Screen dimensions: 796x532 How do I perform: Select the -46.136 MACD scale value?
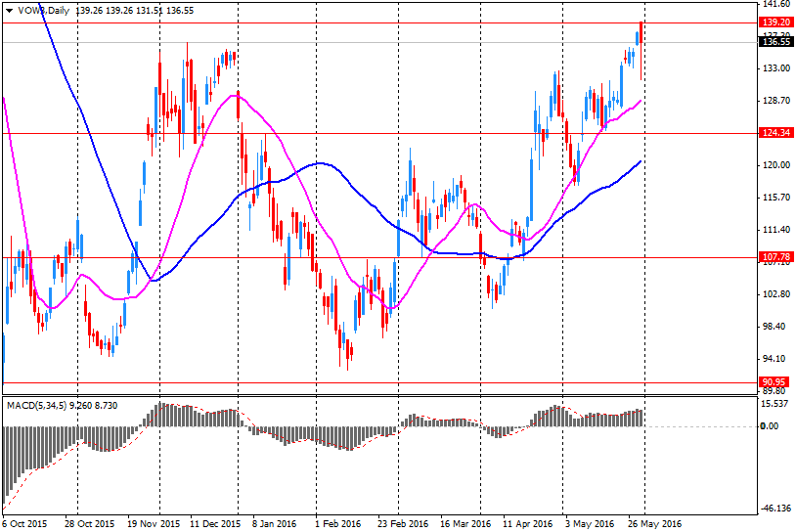pyautogui.click(x=775, y=509)
